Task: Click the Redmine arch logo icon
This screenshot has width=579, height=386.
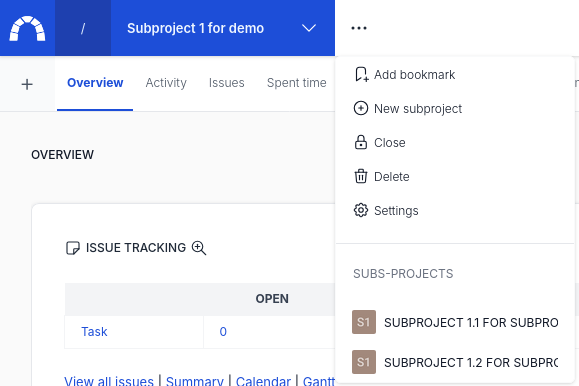Action: click(27, 28)
